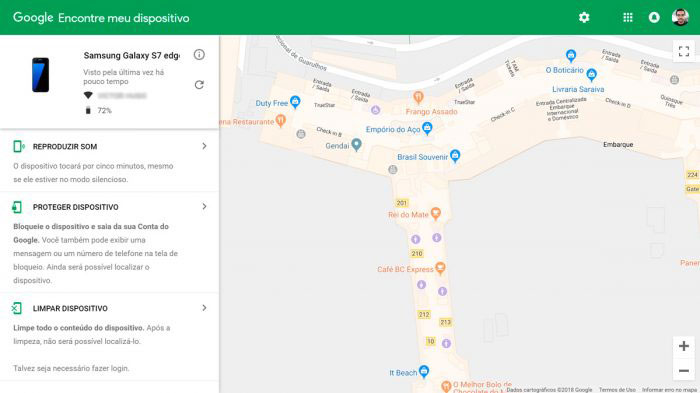The width and height of the screenshot is (700, 393).
Task: Select the Rei do Mate pin
Action: pos(436,213)
